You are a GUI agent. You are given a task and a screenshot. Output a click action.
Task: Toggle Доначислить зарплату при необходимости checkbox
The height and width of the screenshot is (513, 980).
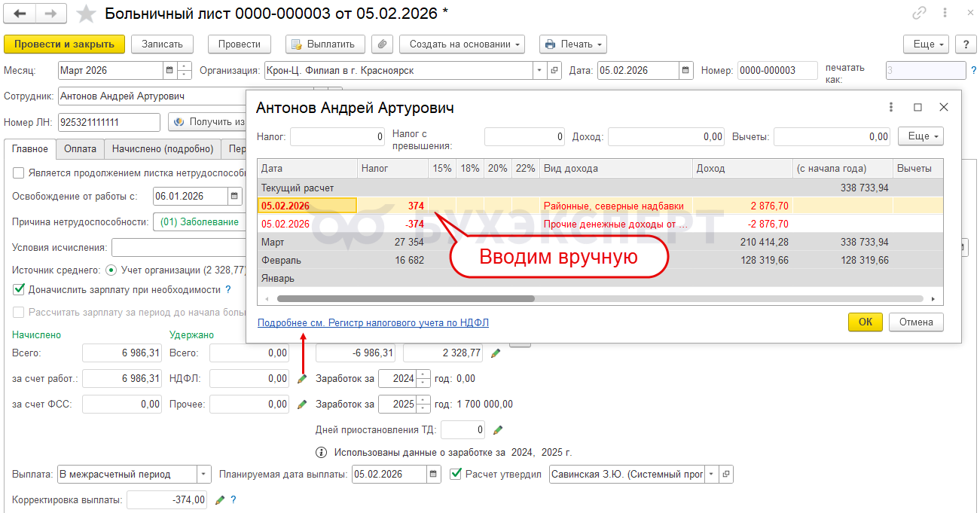click(x=19, y=289)
